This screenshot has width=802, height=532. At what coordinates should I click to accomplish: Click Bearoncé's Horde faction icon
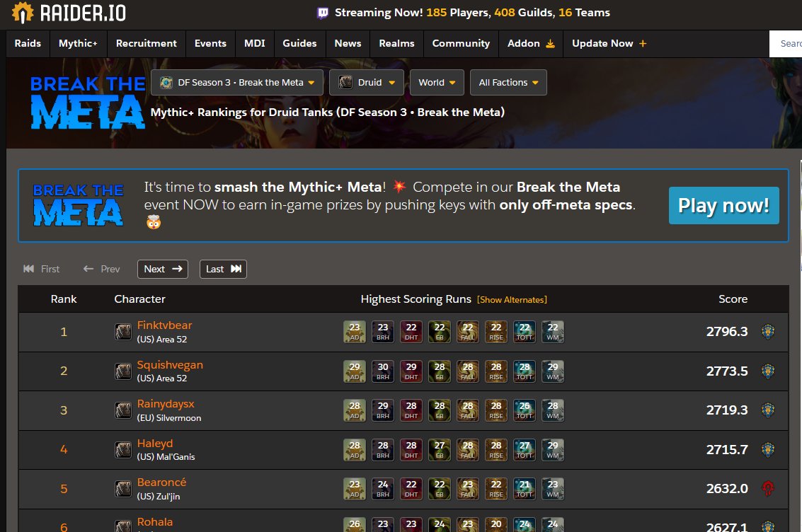(x=768, y=489)
